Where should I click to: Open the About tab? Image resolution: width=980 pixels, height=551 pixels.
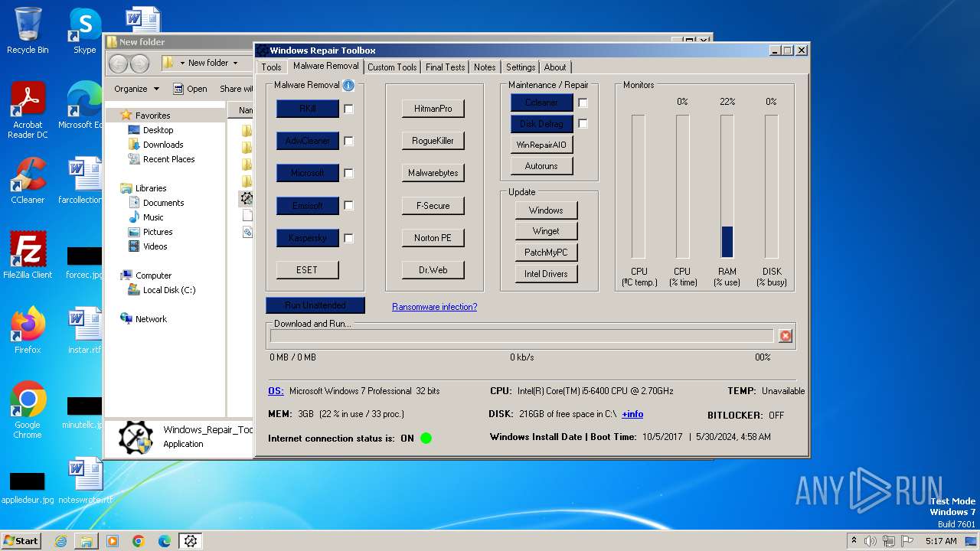pos(555,67)
